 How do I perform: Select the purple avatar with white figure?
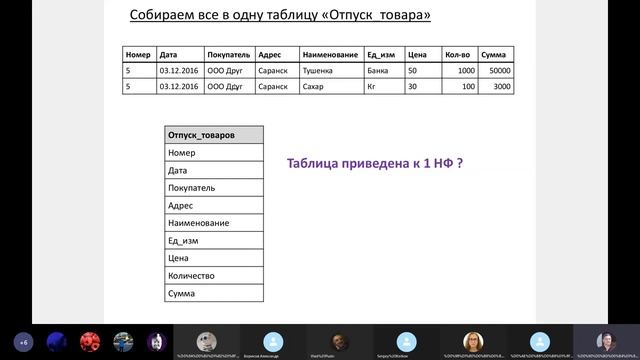tap(157, 342)
